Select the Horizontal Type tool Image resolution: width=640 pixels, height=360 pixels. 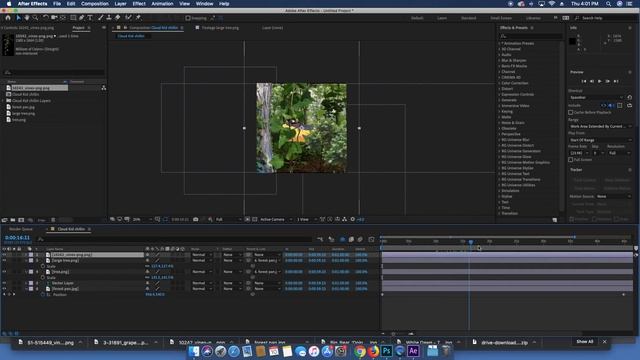coord(90,18)
